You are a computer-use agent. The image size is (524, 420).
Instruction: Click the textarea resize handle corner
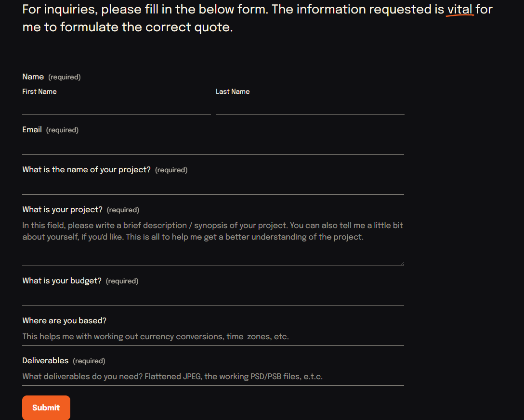[x=402, y=264]
